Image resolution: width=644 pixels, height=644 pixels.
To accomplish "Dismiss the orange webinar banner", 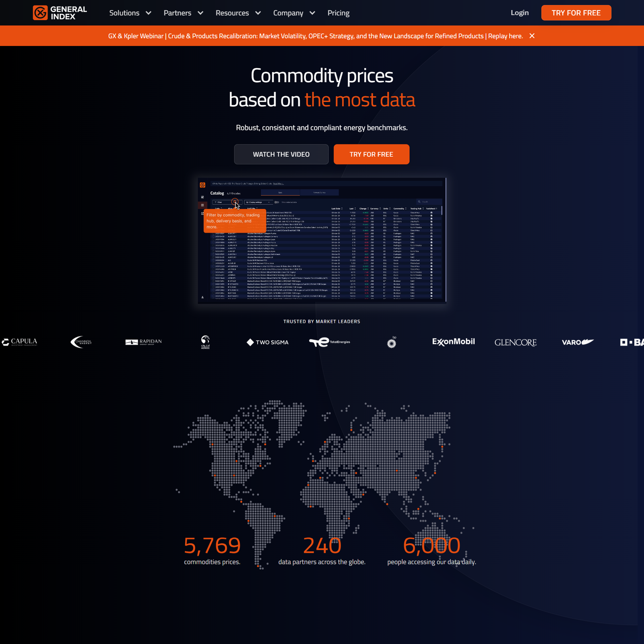I will click(532, 36).
